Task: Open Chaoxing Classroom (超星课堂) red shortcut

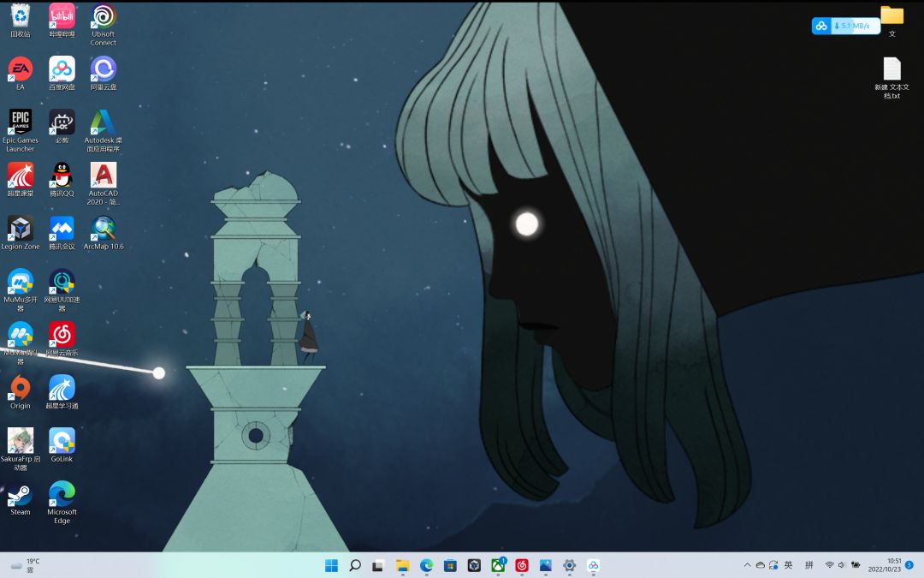Action: click(20, 180)
